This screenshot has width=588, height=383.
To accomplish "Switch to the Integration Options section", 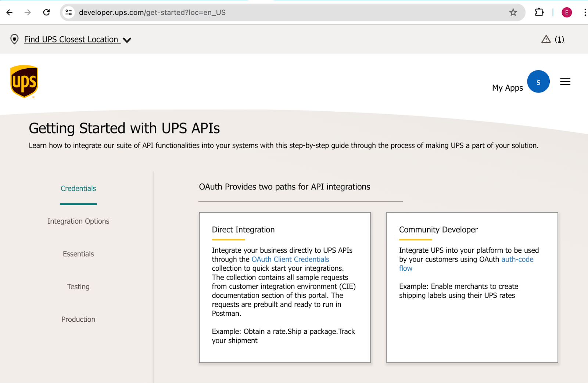I will tap(78, 221).
